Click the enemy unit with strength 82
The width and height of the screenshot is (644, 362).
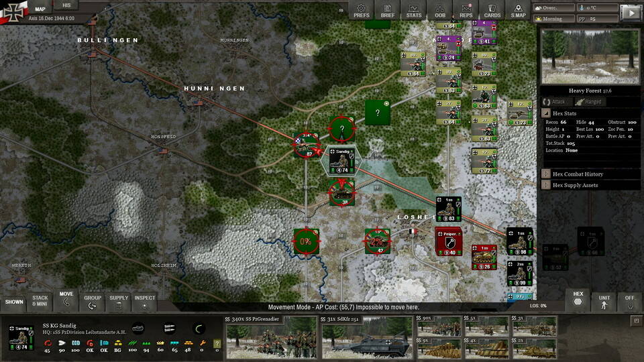click(307, 145)
